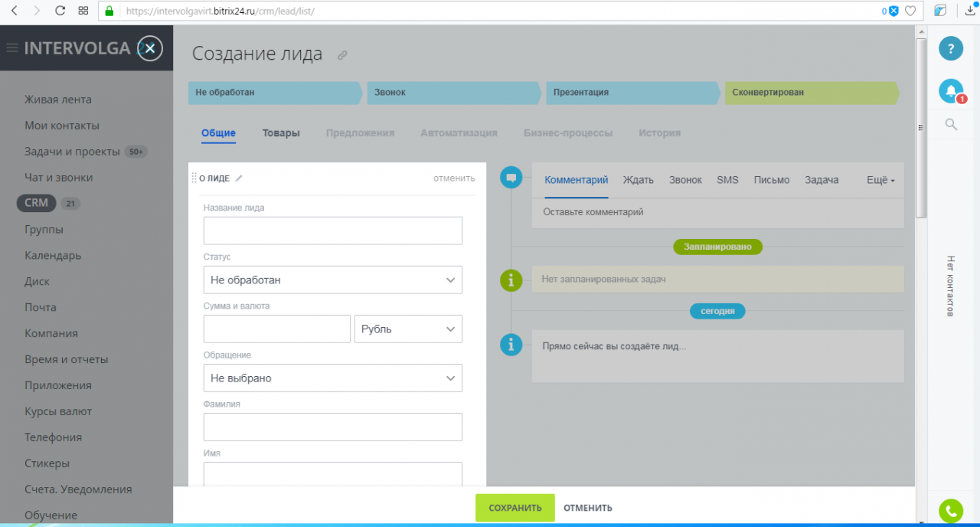Copy lead link via chain icon next to title

[342, 54]
